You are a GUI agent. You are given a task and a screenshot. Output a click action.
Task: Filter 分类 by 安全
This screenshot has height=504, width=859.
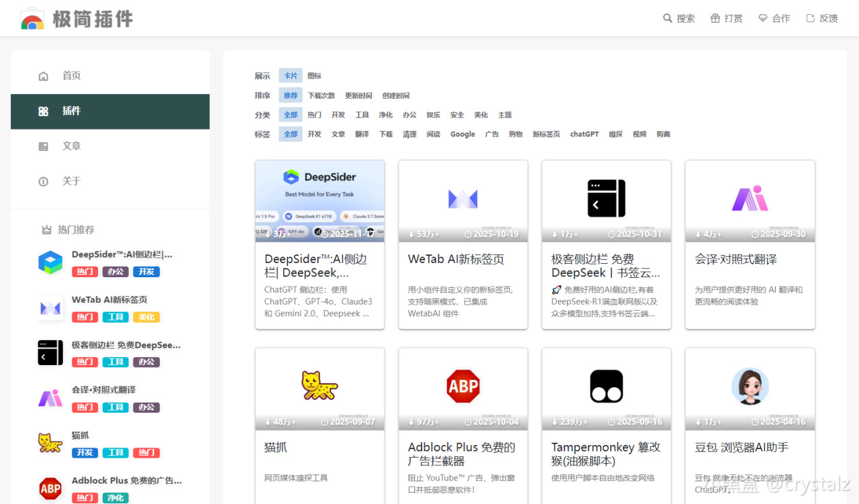point(457,115)
